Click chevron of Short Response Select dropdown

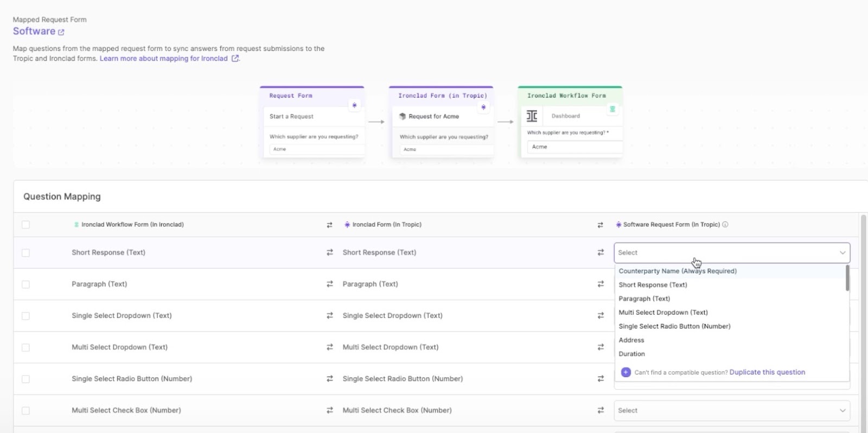coord(843,253)
